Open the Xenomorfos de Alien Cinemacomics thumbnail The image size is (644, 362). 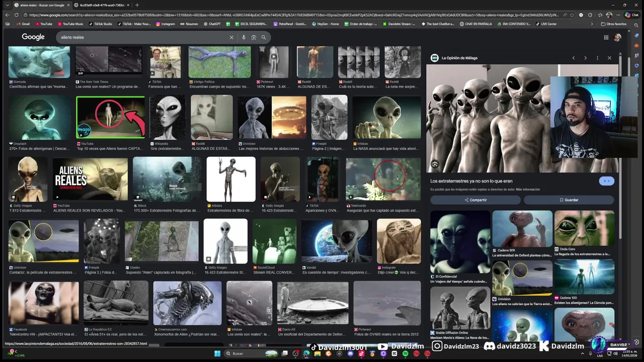(x=187, y=303)
